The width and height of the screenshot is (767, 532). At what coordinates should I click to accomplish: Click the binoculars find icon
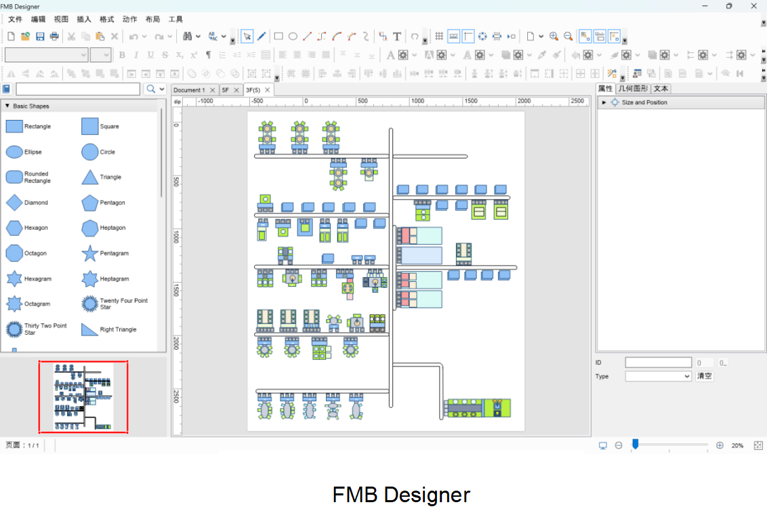(x=188, y=36)
